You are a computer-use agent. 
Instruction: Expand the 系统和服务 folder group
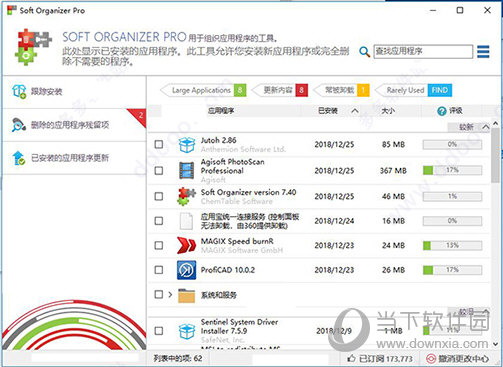click(x=170, y=295)
